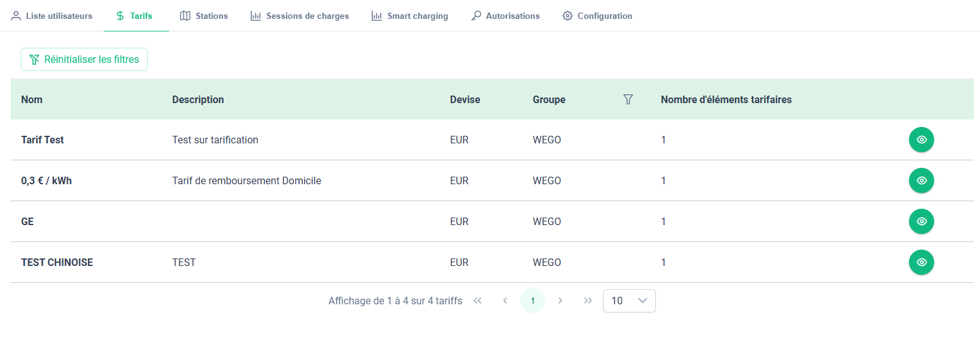The height and width of the screenshot is (337, 980).
Task: View TEST CHINOISE tariff via eye button
Action: (x=921, y=262)
